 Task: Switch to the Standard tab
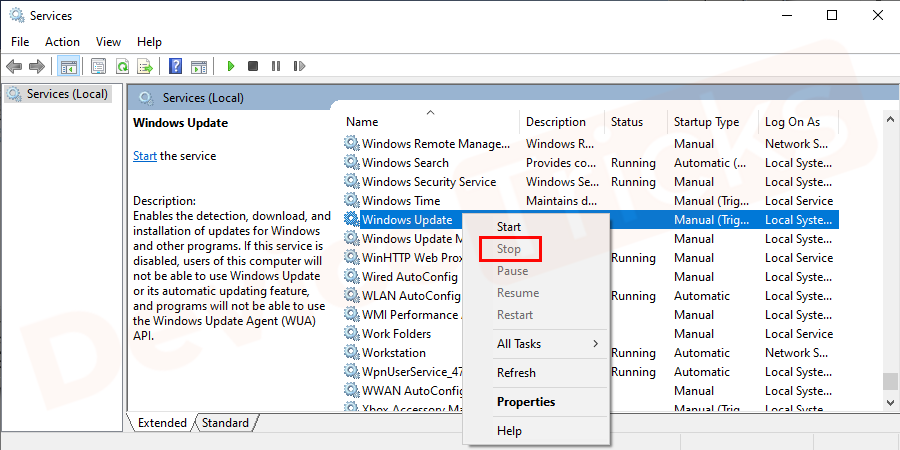pyautogui.click(x=225, y=423)
